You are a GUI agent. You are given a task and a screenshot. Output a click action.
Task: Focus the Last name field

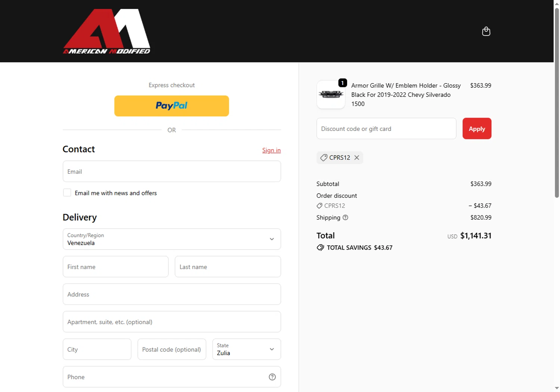click(228, 267)
